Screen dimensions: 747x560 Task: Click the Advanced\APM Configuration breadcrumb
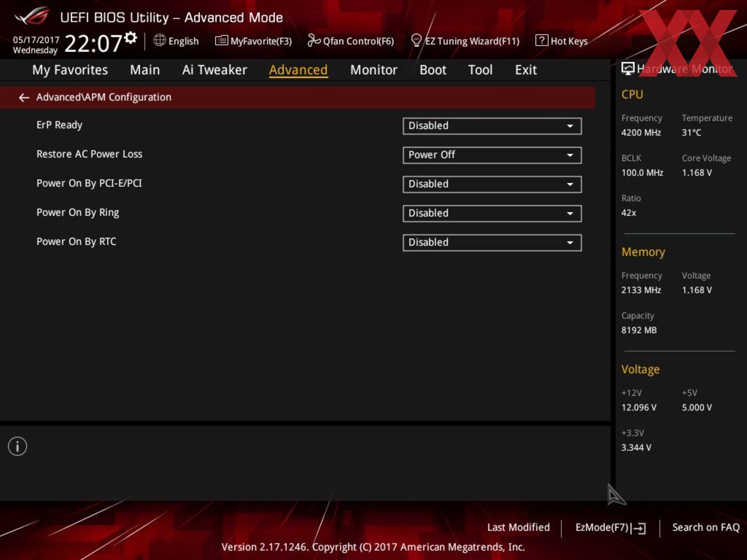[104, 97]
